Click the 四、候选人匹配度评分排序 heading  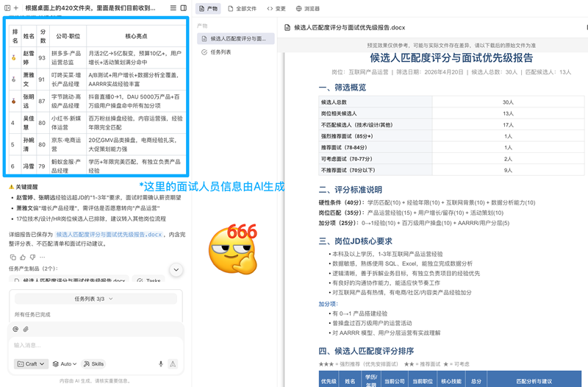pos(366,352)
